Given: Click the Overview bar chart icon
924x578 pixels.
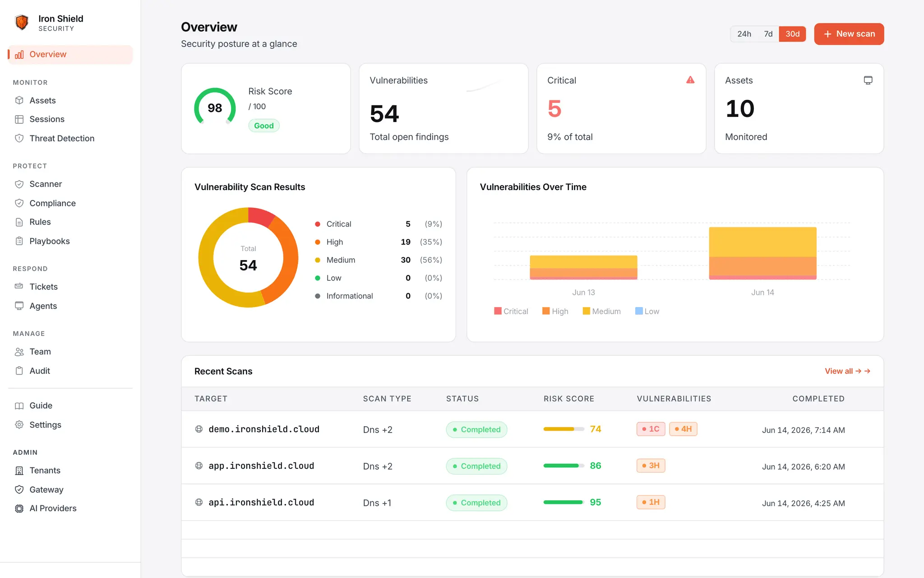Looking at the screenshot, I should click(x=19, y=55).
